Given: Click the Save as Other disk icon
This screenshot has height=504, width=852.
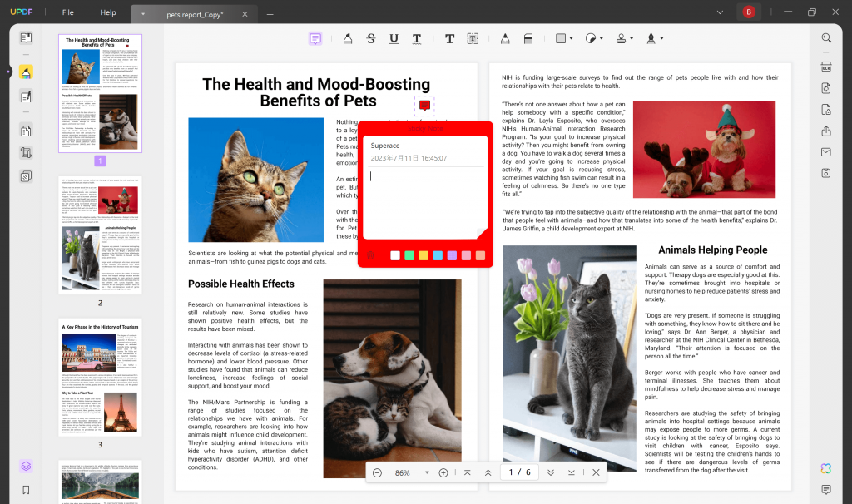Looking at the screenshot, I should coord(826,173).
